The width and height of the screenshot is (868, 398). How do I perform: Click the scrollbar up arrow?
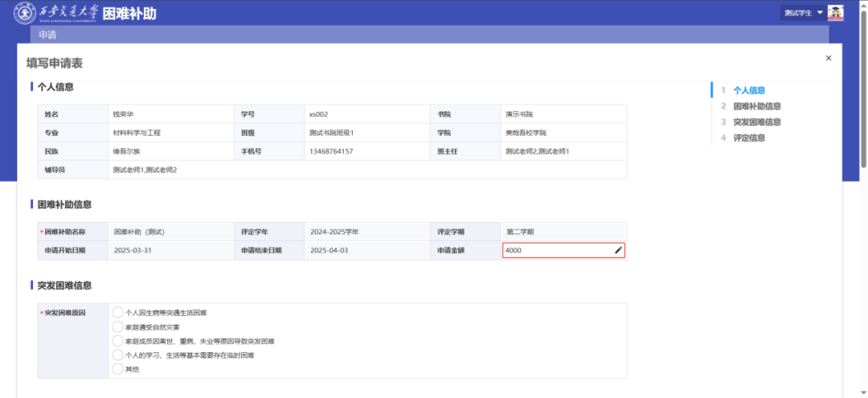tap(863, 5)
